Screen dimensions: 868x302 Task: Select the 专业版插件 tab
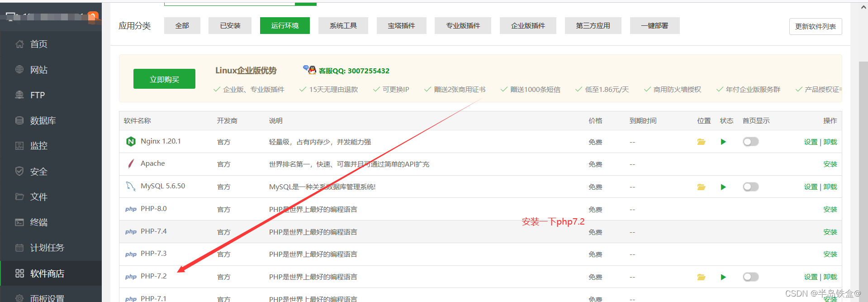(x=463, y=26)
